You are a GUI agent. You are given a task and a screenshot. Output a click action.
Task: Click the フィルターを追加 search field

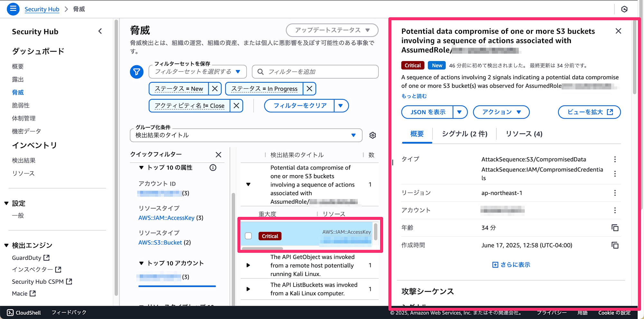[315, 72]
